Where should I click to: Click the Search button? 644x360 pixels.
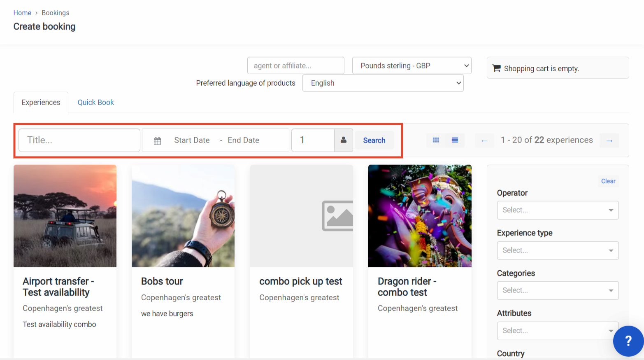[x=374, y=140]
